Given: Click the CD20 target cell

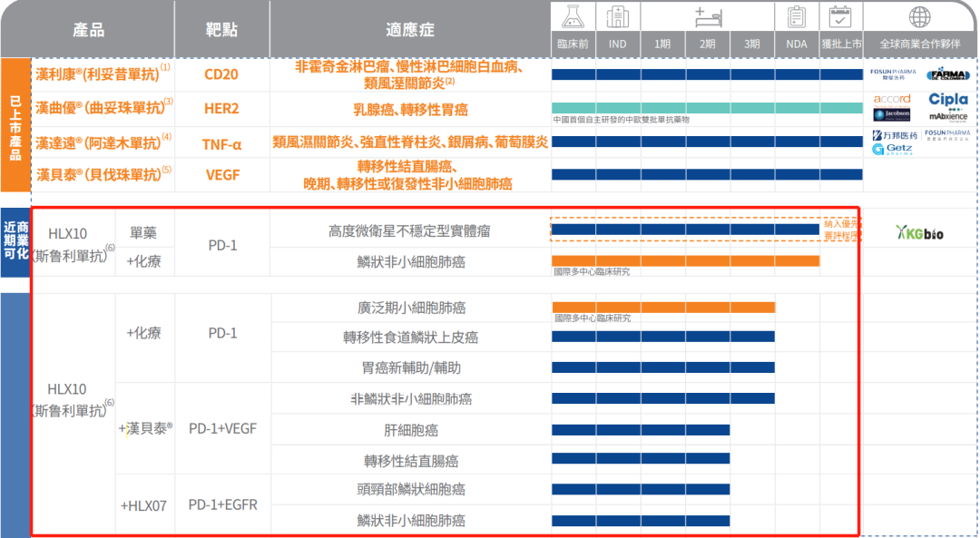Looking at the screenshot, I should pyautogui.click(x=221, y=74).
